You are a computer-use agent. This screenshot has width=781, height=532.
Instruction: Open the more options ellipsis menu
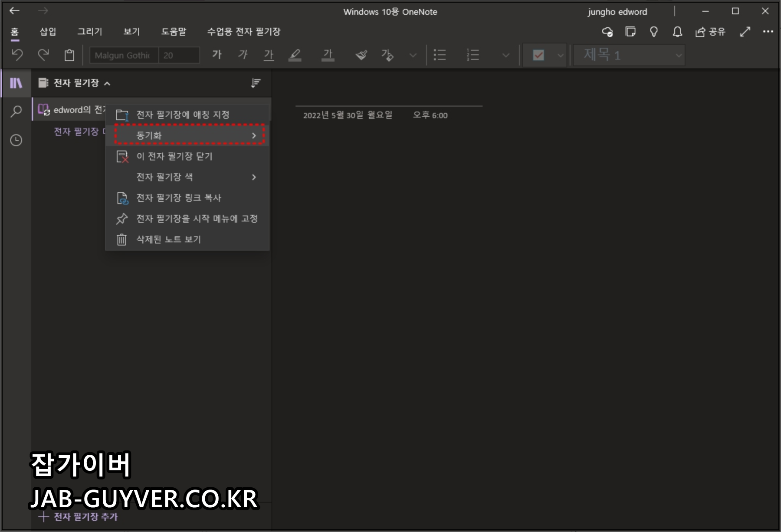click(x=768, y=32)
